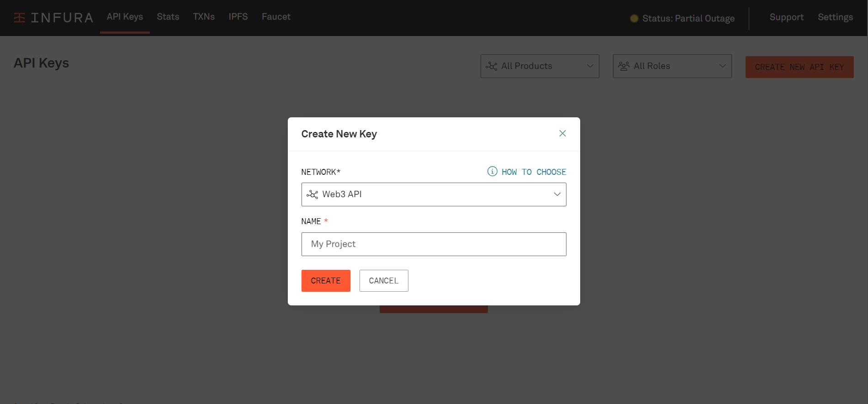This screenshot has width=868, height=404.
Task: Go to the TXNs tab
Action: coord(204,17)
